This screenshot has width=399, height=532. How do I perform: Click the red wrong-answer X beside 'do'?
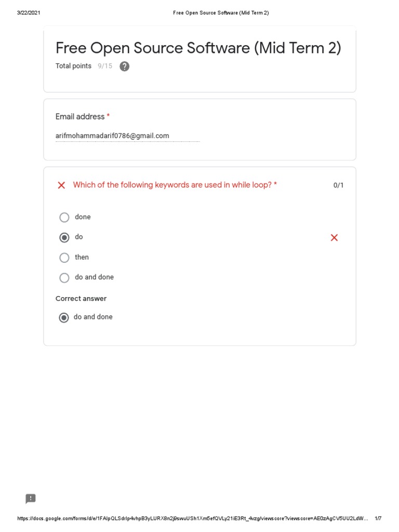point(334,237)
